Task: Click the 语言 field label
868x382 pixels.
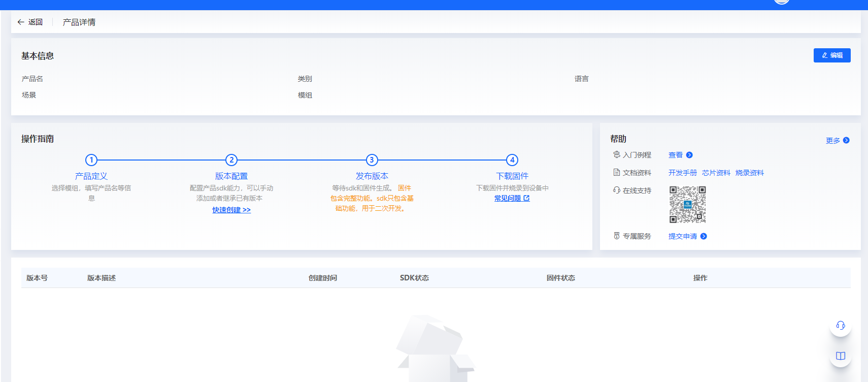Action: click(582, 79)
